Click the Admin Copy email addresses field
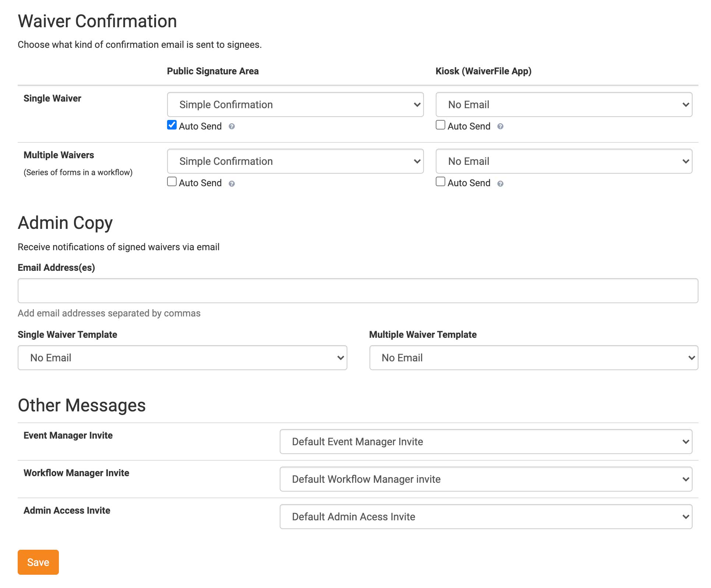 tap(358, 291)
